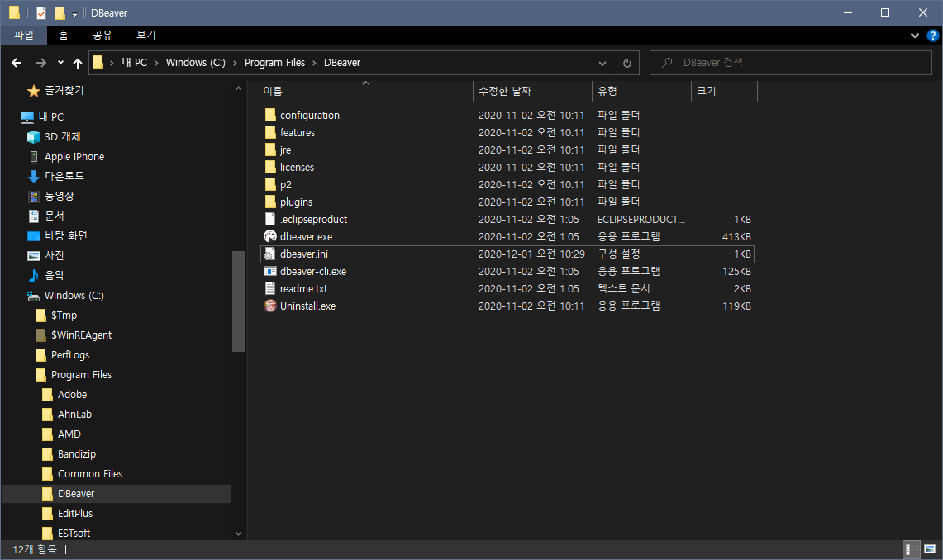Click the dbeaver.ini gear settings file icon
The height and width of the screenshot is (560, 943).
tap(270, 254)
